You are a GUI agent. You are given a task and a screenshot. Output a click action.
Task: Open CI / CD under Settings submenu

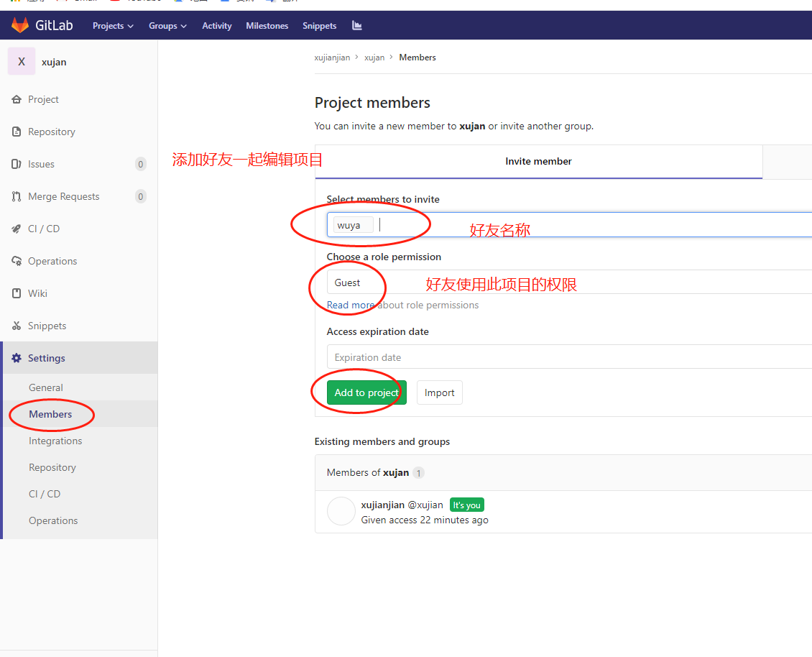(x=45, y=494)
